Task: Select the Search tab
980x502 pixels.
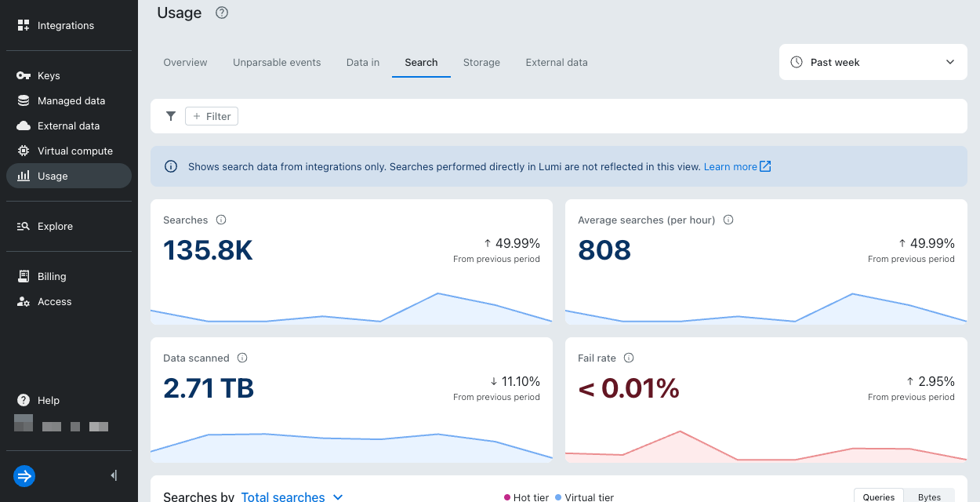Action: [x=421, y=62]
